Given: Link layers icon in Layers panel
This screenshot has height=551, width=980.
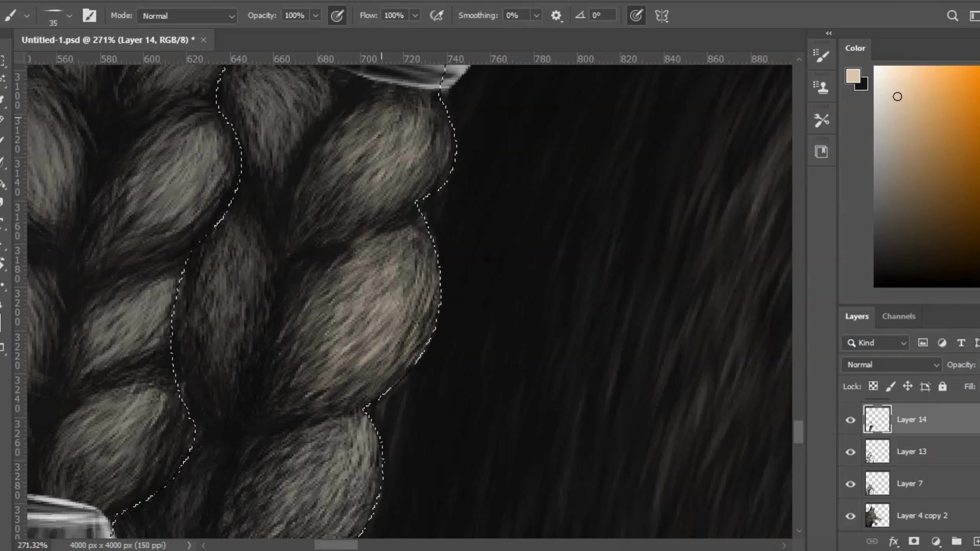Looking at the screenshot, I should tap(872, 541).
